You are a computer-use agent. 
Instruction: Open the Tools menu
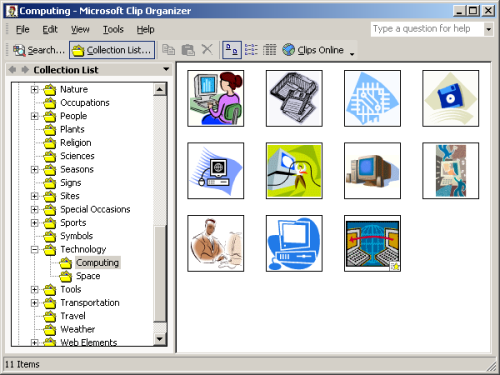[x=113, y=29]
